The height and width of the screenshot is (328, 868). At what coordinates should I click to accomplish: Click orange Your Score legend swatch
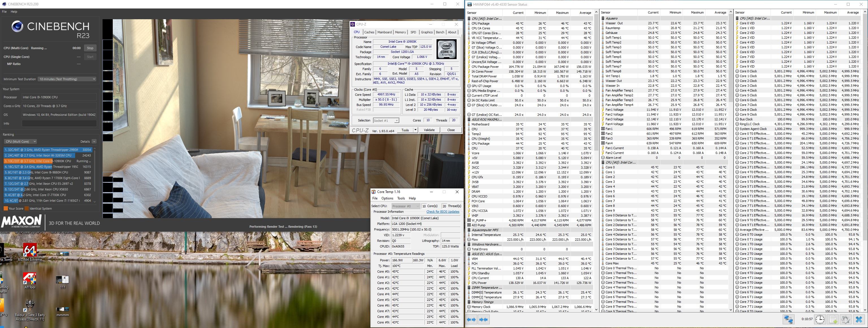point(6,208)
